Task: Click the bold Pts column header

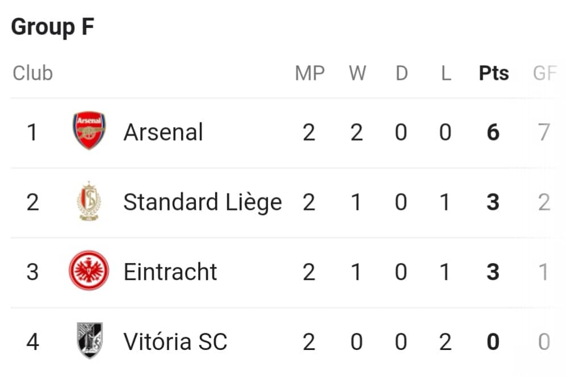Action: pos(494,73)
